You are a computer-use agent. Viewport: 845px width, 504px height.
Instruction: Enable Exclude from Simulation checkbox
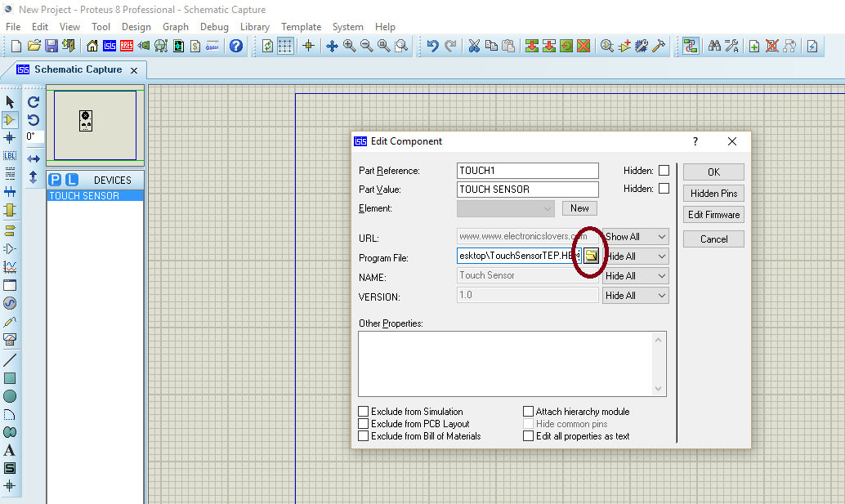[364, 412]
